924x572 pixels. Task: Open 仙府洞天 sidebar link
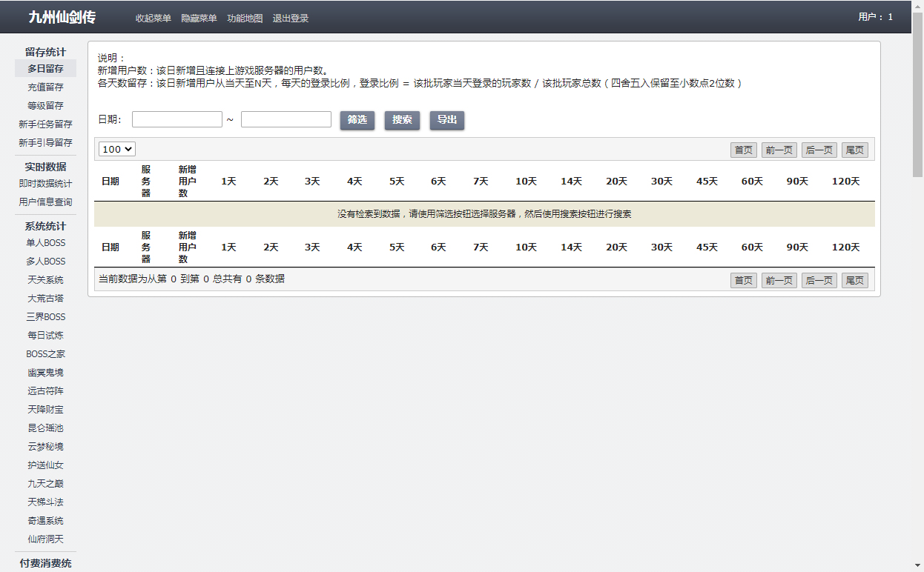(45, 539)
